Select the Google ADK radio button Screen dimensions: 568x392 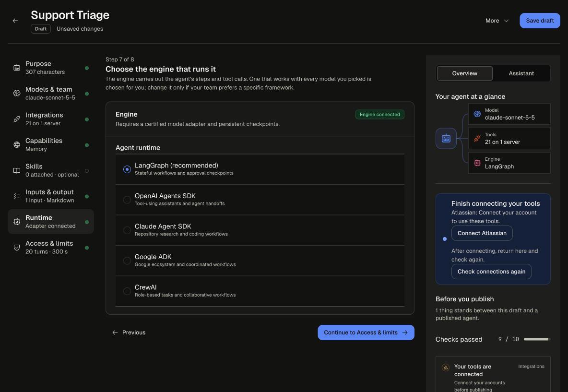pyautogui.click(x=127, y=261)
